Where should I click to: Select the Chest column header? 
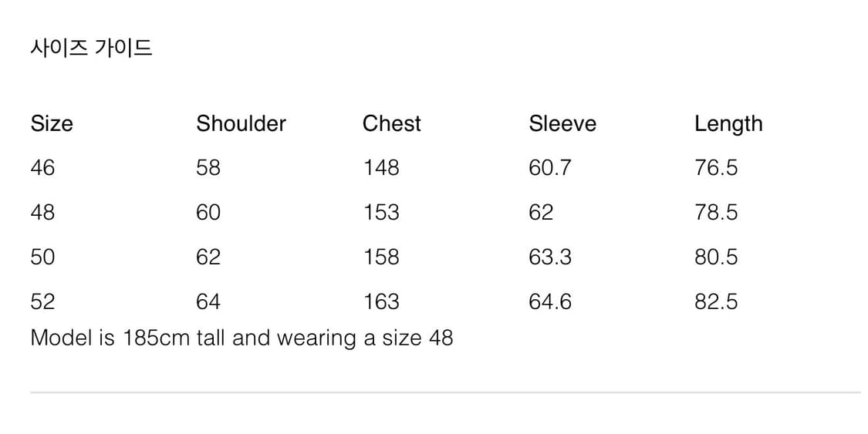[x=392, y=123]
